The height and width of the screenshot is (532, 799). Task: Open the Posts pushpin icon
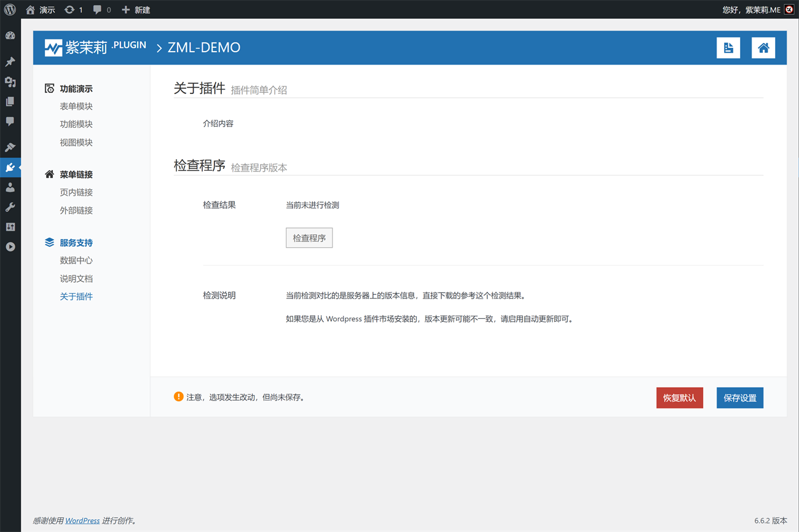pos(10,62)
